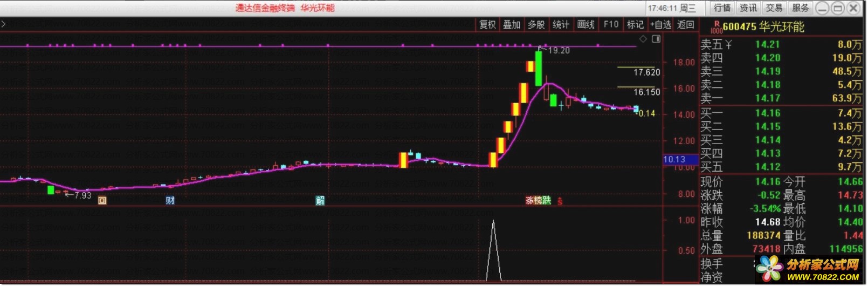
Task: Click the 标记 mark button
Action: coord(635,24)
